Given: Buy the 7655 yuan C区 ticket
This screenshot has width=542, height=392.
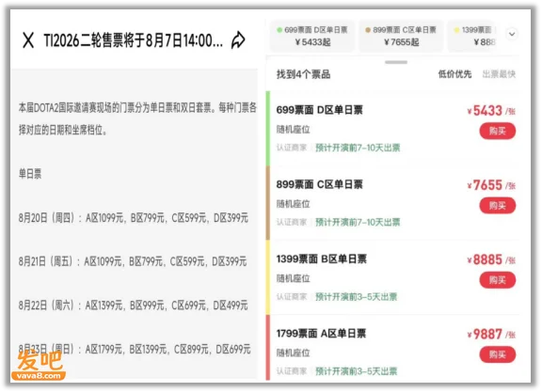Looking at the screenshot, I should tap(498, 206).
